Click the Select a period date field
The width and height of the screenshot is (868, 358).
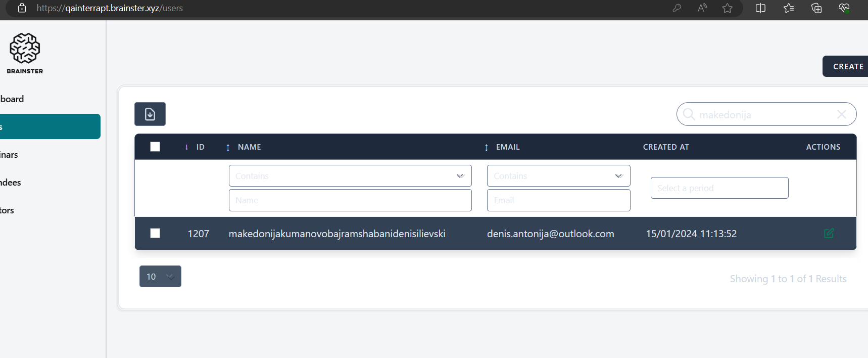(719, 188)
